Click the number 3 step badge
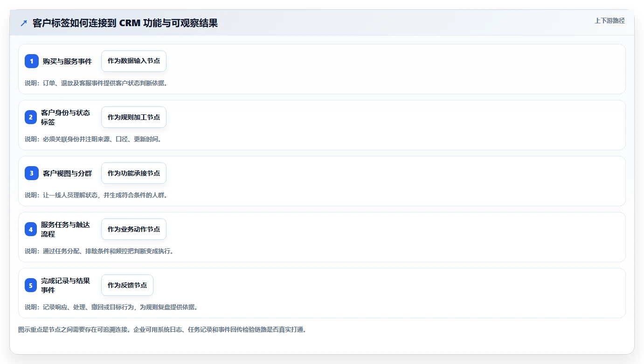 coord(31,173)
